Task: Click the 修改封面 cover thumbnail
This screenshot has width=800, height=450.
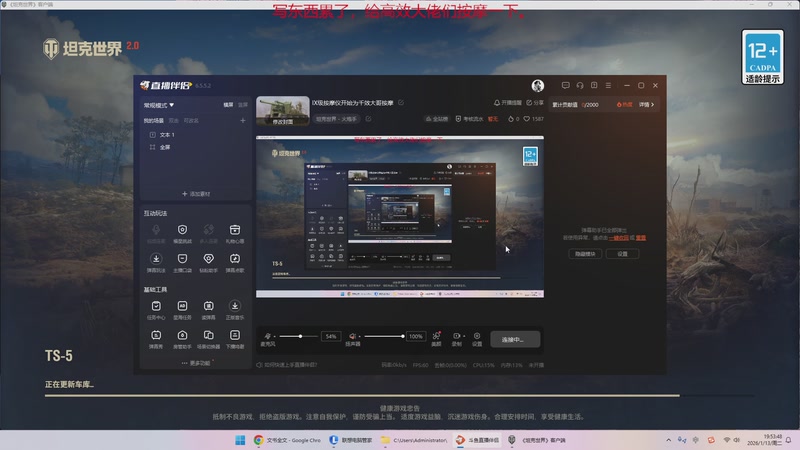Action: point(283,111)
